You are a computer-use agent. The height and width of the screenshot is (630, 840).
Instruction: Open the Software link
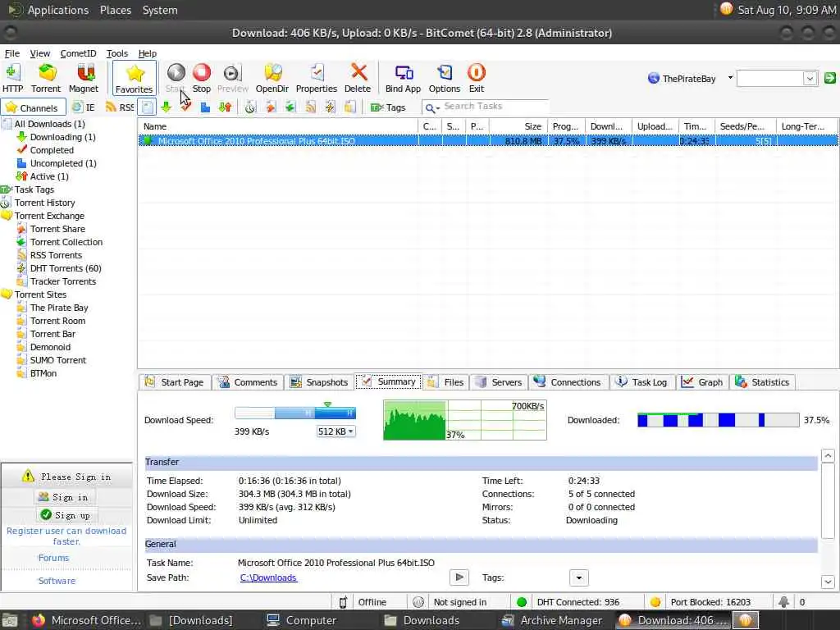57,582
